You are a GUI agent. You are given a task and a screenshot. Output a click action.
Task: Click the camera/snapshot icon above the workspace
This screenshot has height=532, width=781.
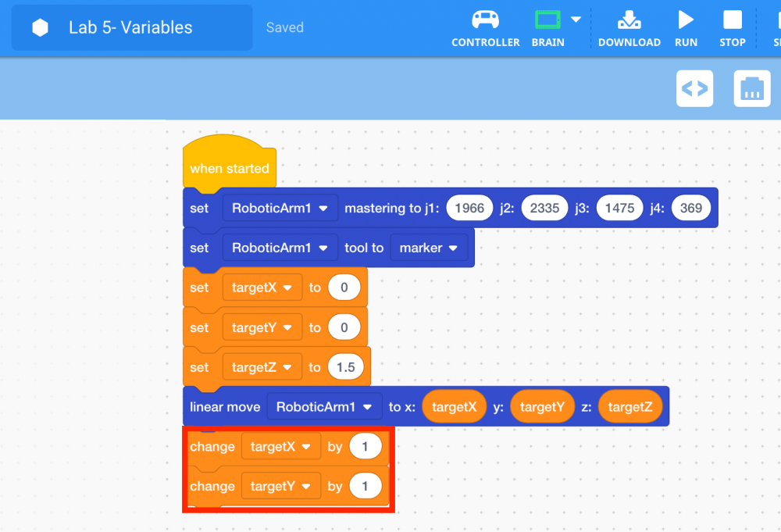(751, 88)
